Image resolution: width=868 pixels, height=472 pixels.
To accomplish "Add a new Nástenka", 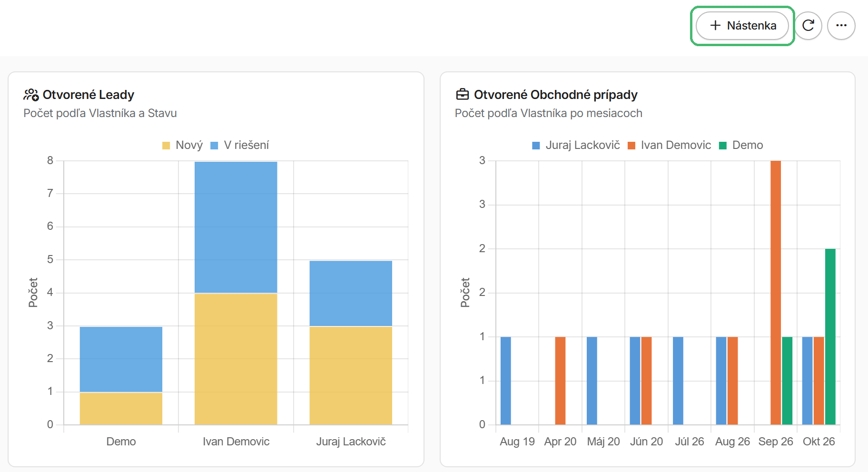I will 742,26.
